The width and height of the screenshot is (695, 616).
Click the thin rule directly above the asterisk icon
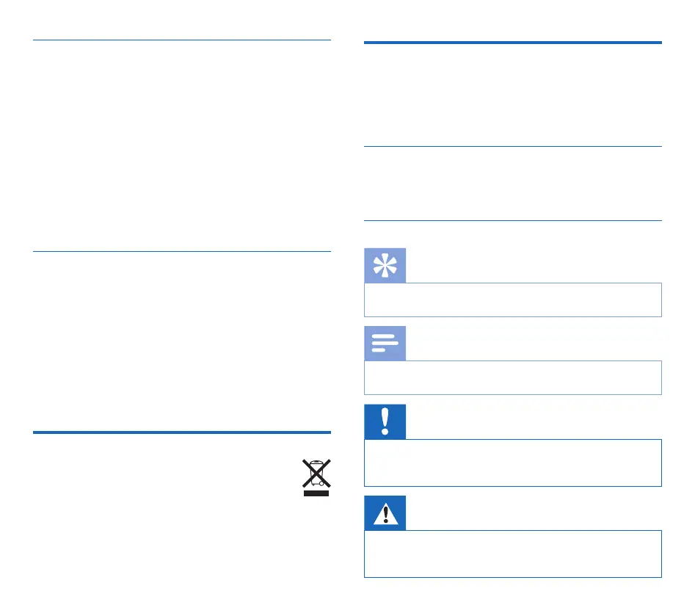click(x=512, y=221)
